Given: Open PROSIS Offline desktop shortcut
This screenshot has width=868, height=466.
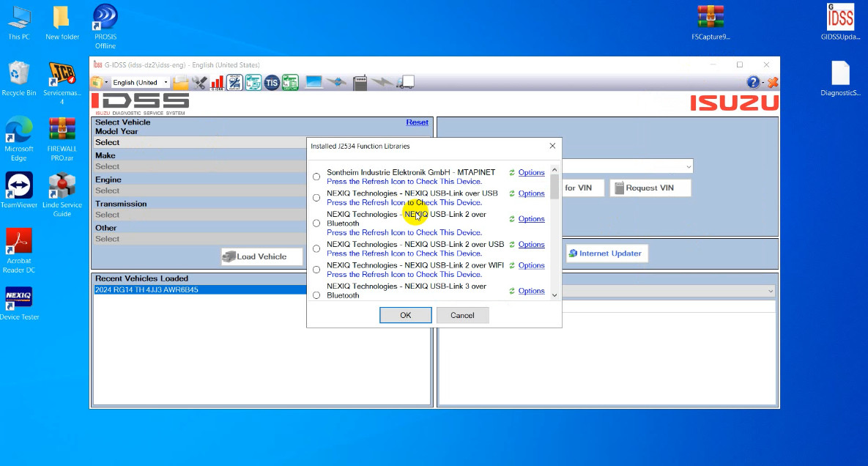Looking at the screenshot, I should [x=105, y=26].
